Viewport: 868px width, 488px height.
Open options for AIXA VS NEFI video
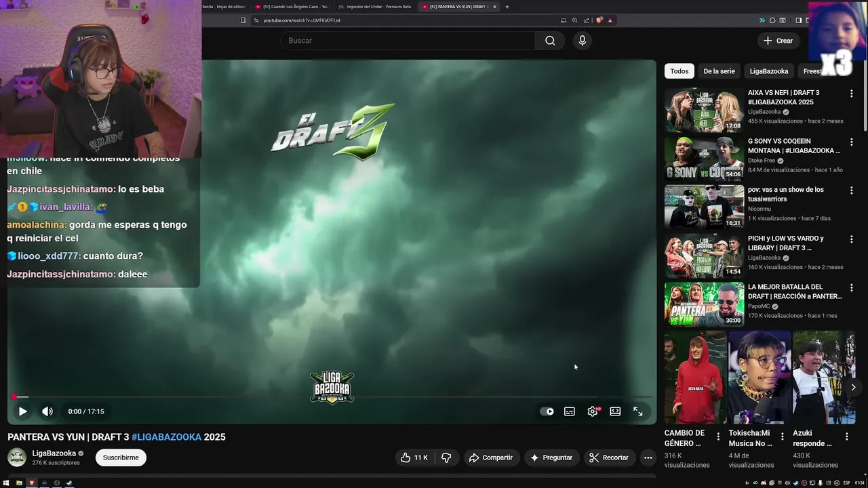point(852,94)
